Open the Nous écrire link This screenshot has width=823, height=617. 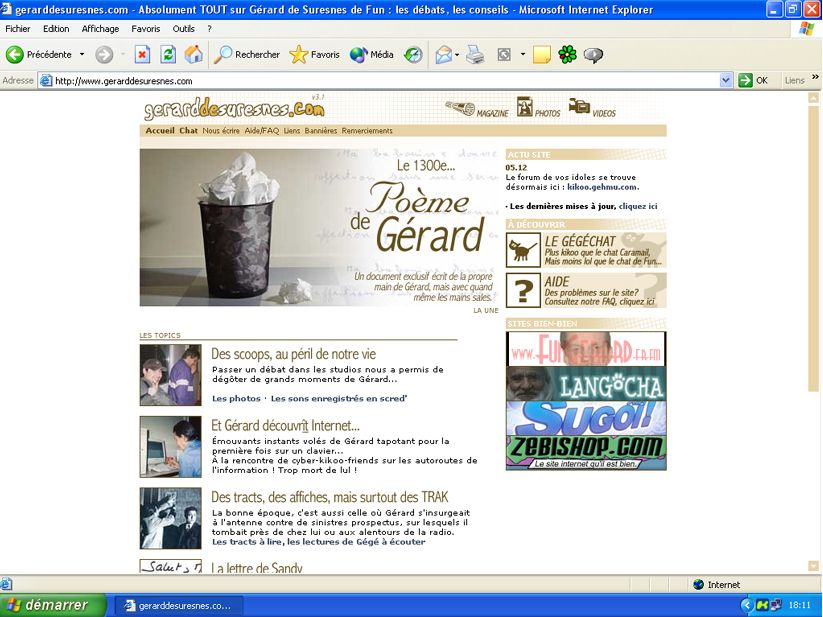(221, 131)
